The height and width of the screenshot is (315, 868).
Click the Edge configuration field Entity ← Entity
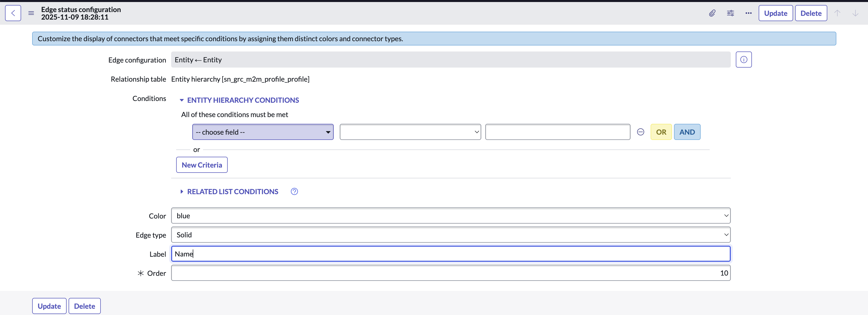click(x=451, y=60)
